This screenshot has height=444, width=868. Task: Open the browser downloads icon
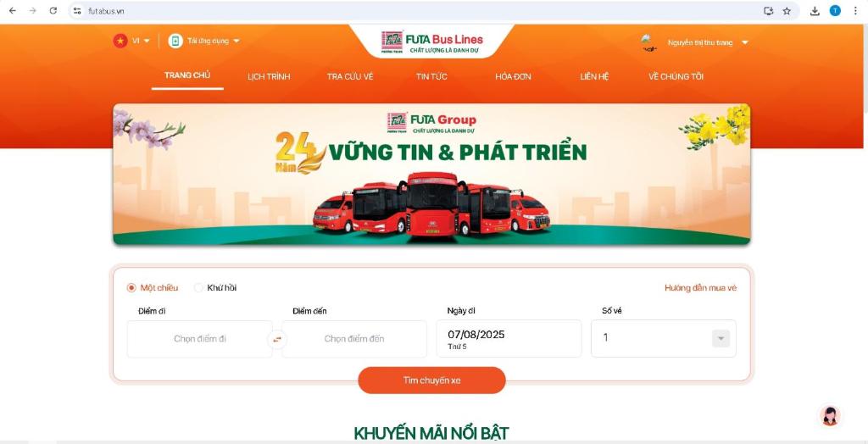(815, 10)
